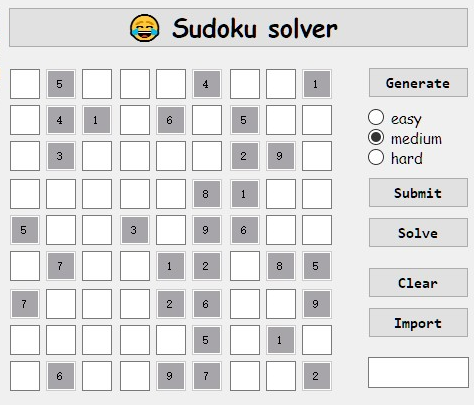This screenshot has height=405, width=474.
Task: Click the laughing emoji icon in title
Action: pos(145,28)
